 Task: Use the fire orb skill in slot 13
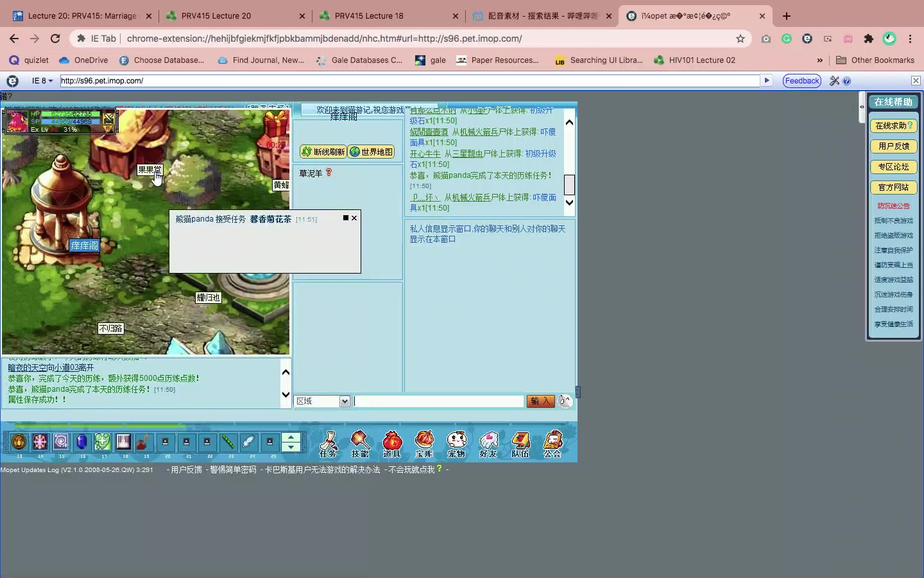19,442
